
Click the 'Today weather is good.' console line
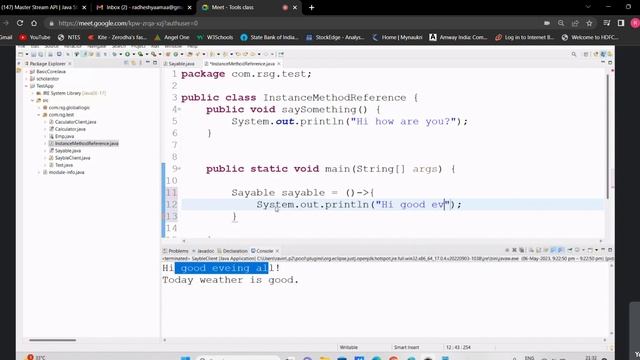click(230, 280)
